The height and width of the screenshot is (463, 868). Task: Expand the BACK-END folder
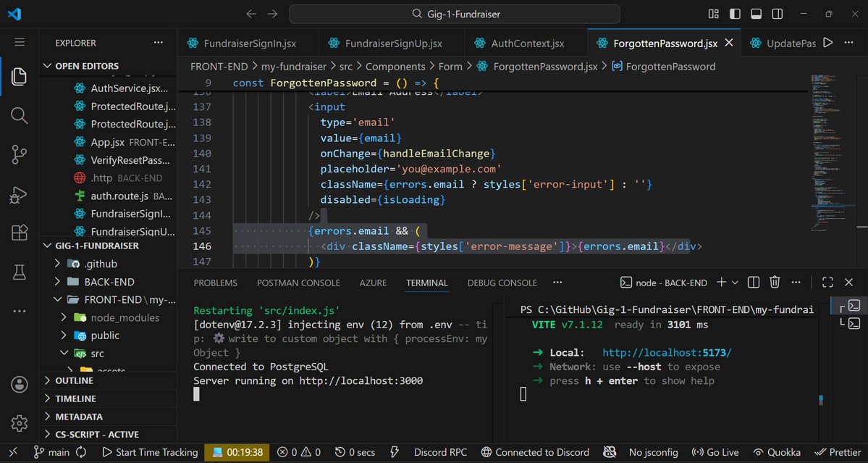pos(109,282)
